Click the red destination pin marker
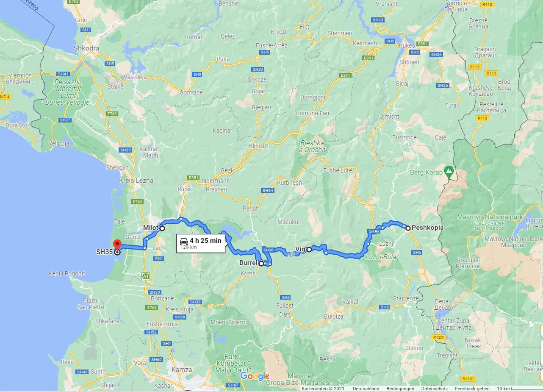This screenshot has width=543, height=392. 118,244
